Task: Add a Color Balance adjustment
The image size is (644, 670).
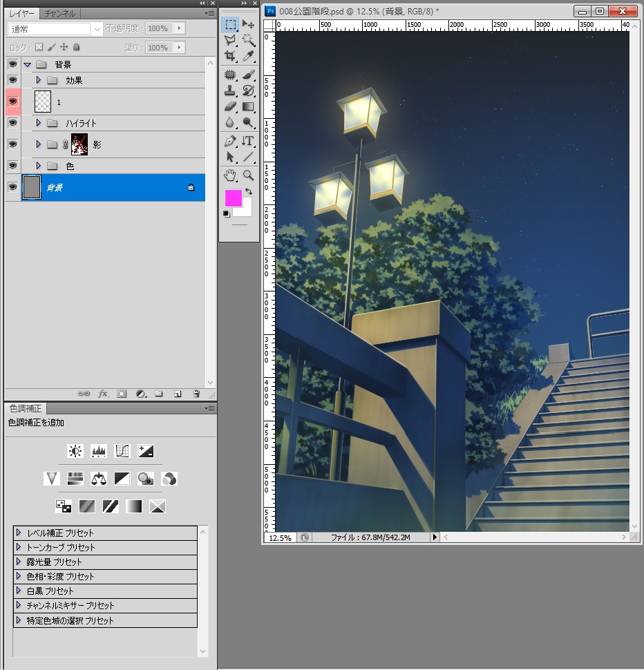Action: tap(99, 479)
